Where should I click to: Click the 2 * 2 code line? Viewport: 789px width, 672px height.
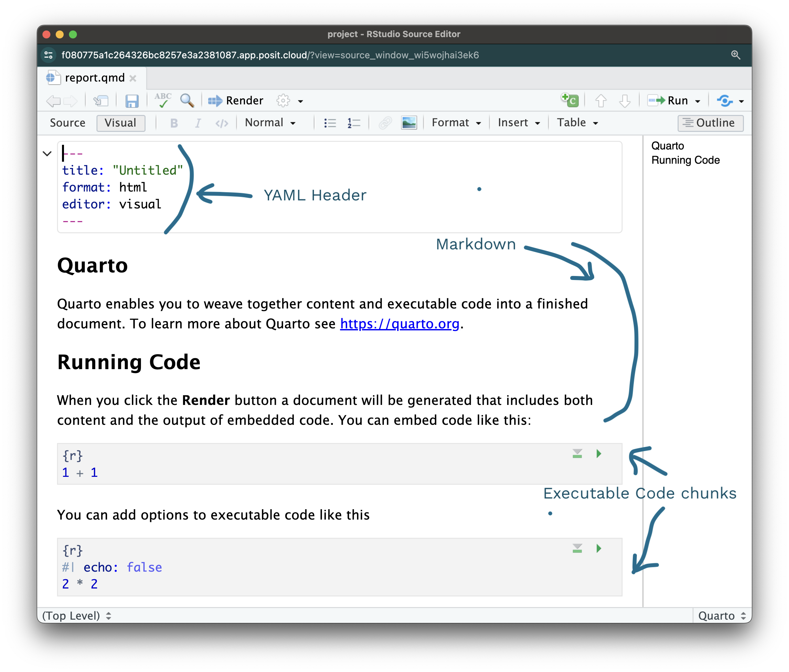(x=80, y=584)
